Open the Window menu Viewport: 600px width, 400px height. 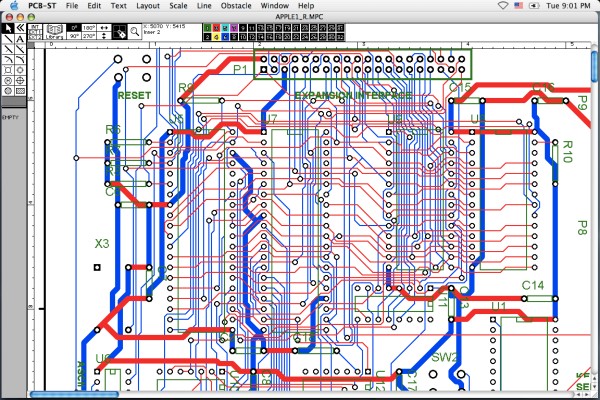point(275,6)
